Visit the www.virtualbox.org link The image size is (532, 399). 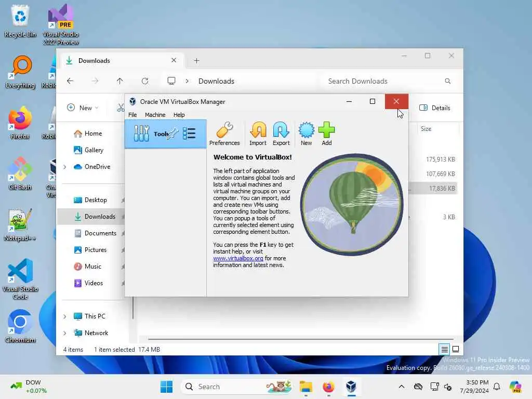click(238, 258)
